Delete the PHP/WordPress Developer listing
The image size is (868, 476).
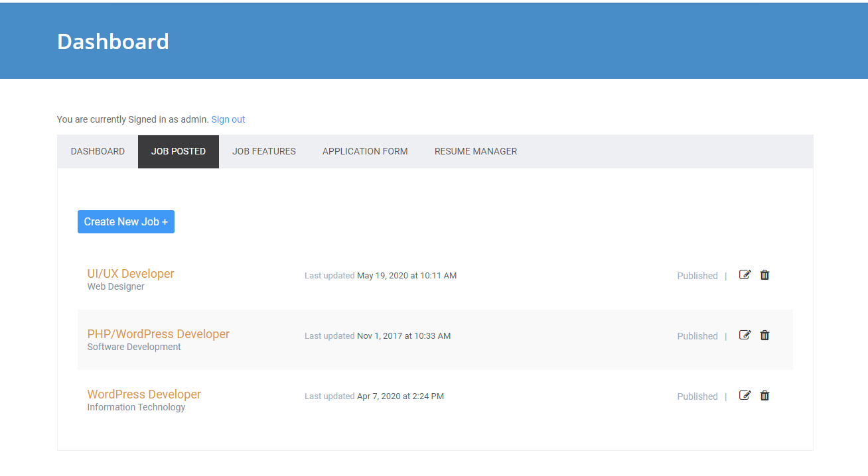[764, 335]
